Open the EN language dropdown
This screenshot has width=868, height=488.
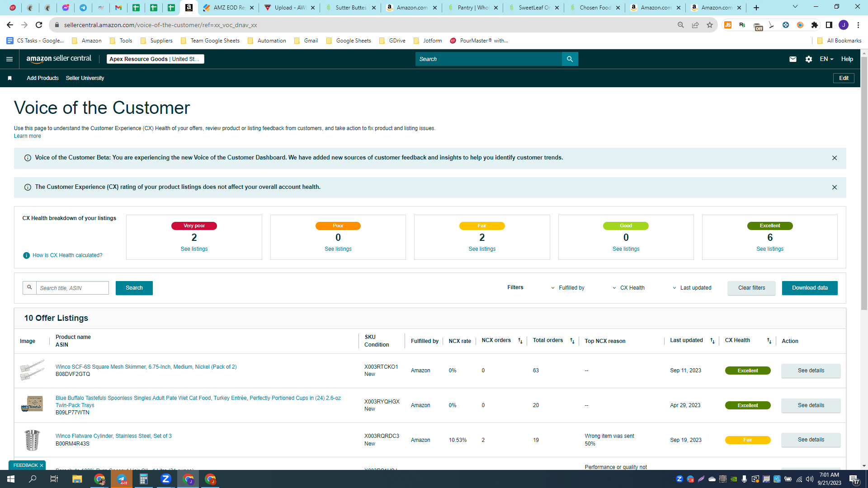pyautogui.click(x=826, y=59)
